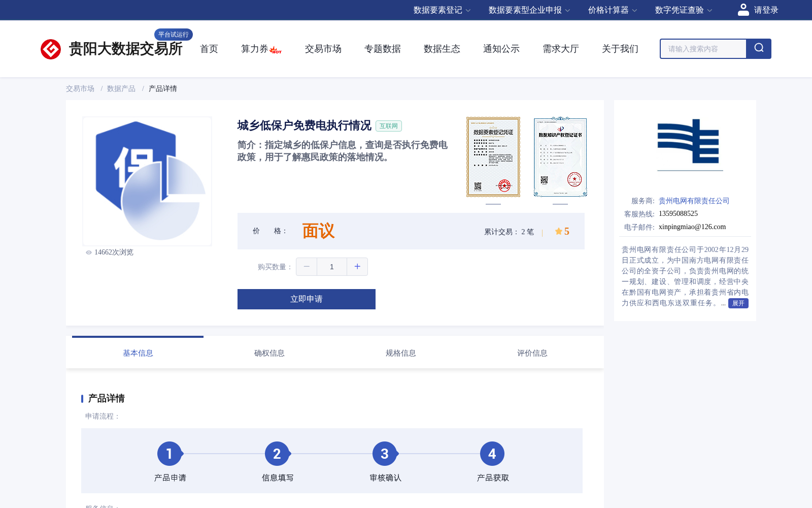Click the 立即申请 button
The height and width of the screenshot is (508, 812).
307,299
